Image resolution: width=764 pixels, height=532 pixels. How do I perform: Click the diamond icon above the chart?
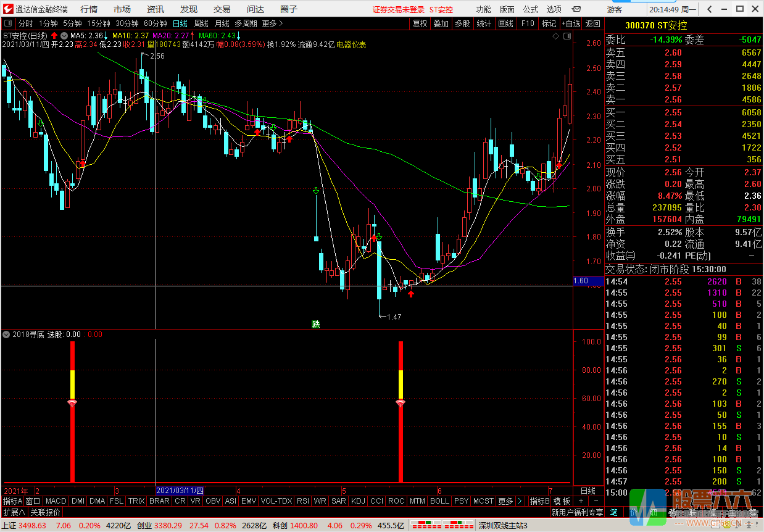click(x=555, y=37)
